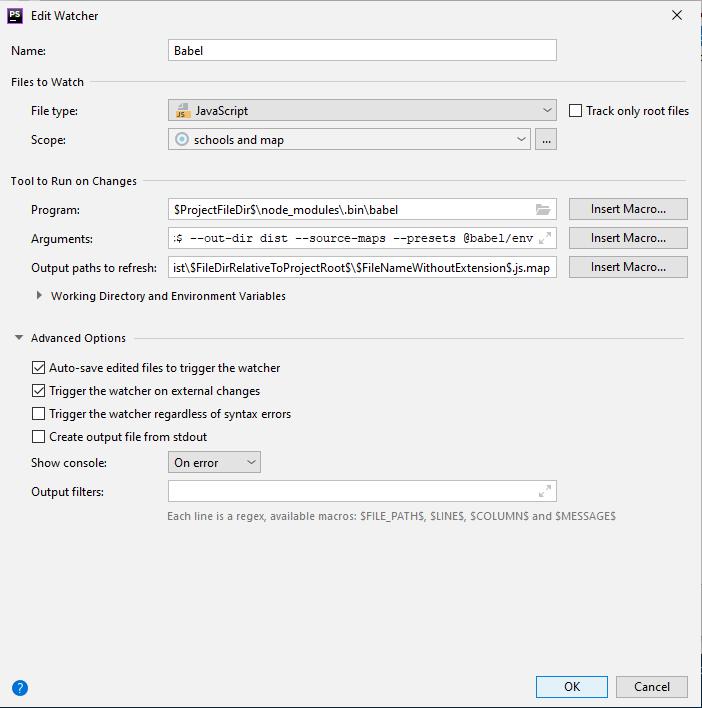Click the Output paths to refresh label
The height and width of the screenshot is (708, 702).
coord(94,268)
